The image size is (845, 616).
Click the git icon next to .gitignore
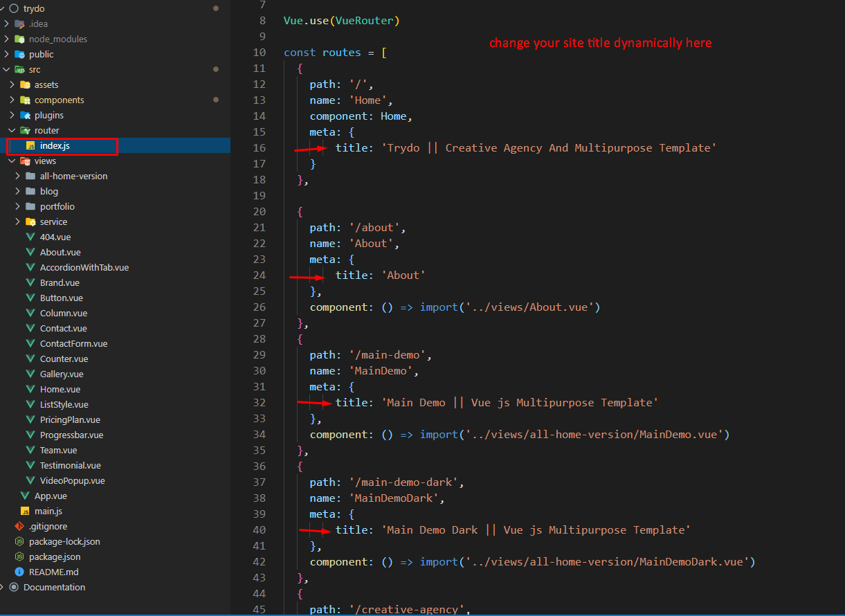click(x=19, y=526)
